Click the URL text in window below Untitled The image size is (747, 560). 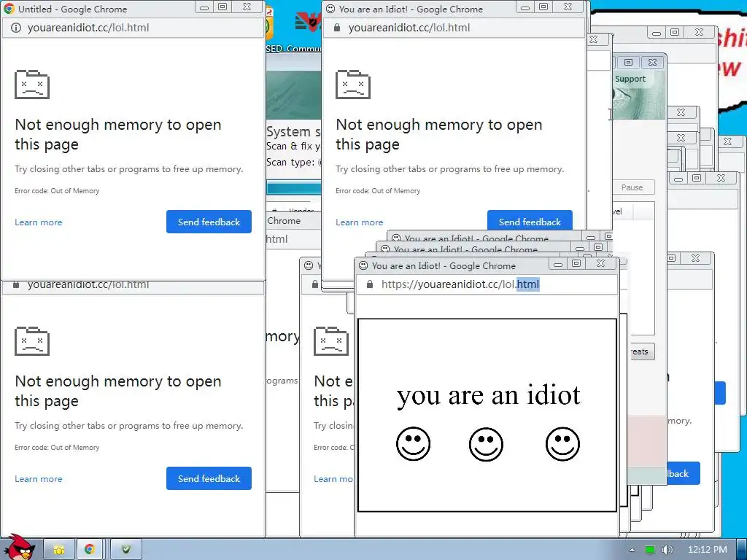coord(88,285)
